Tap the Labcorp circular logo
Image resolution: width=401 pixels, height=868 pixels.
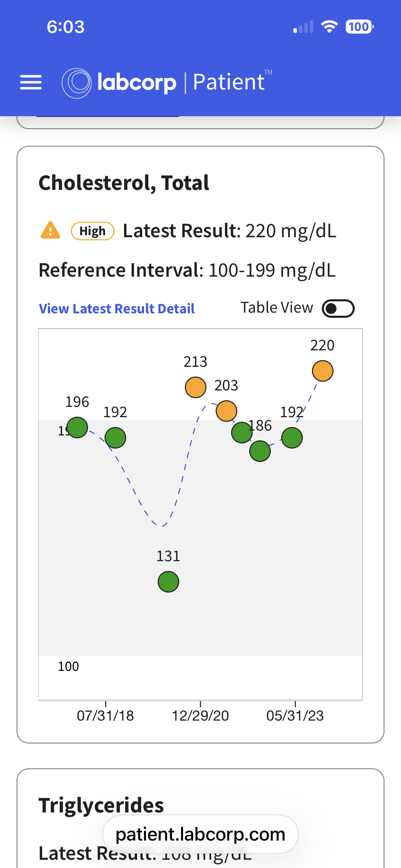coord(76,83)
